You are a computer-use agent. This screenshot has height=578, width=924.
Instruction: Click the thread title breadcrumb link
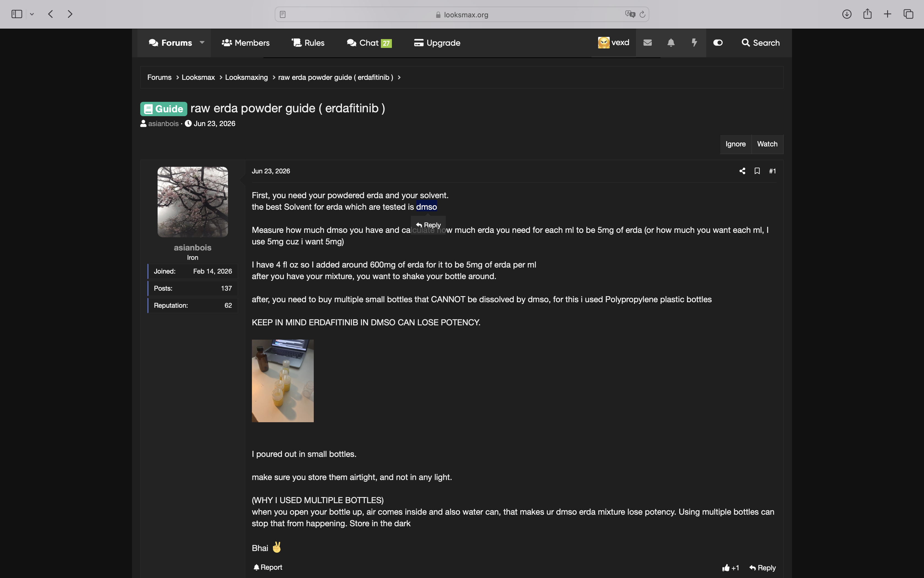coord(335,77)
